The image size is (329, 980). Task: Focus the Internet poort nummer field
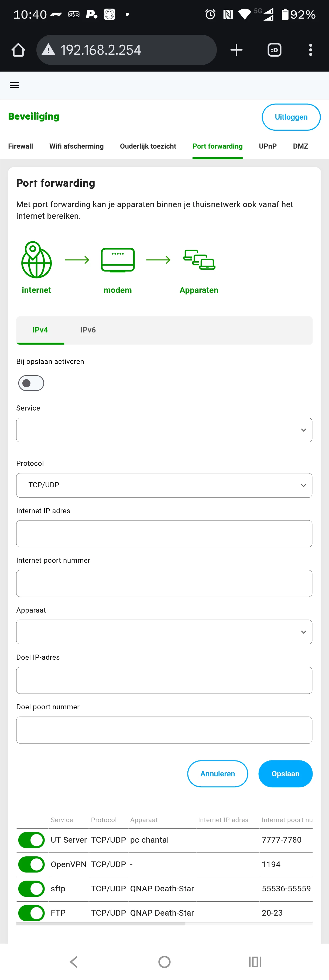pyautogui.click(x=164, y=583)
